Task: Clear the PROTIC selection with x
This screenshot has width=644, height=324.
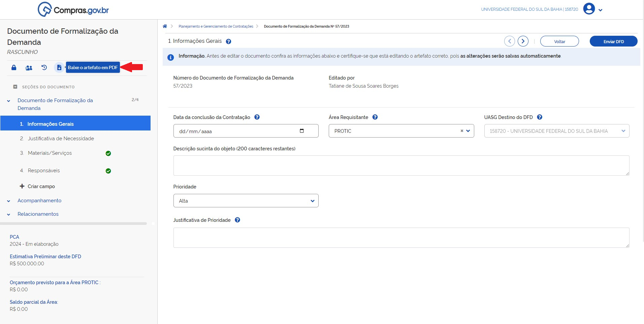Action: pyautogui.click(x=462, y=131)
